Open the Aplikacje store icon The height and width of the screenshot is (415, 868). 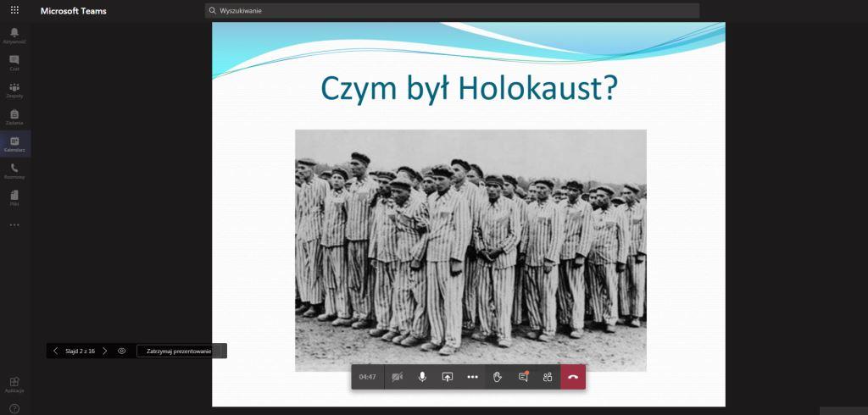[14, 385]
